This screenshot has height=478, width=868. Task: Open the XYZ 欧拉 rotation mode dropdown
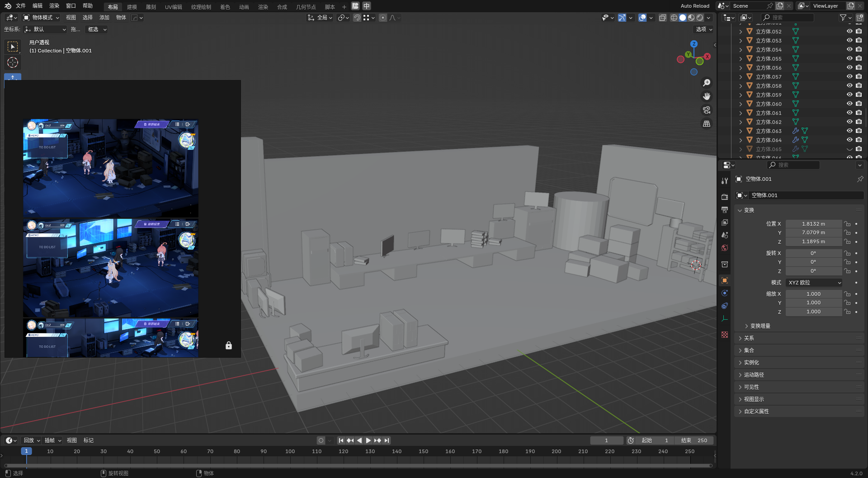(x=814, y=283)
